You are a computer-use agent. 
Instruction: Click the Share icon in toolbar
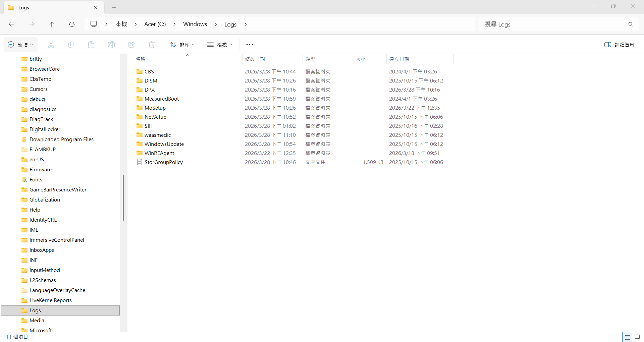[131, 45]
